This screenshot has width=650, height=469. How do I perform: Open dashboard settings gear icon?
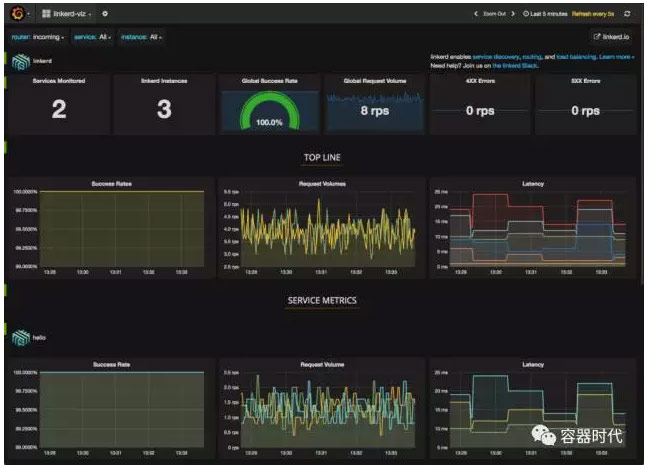point(105,14)
